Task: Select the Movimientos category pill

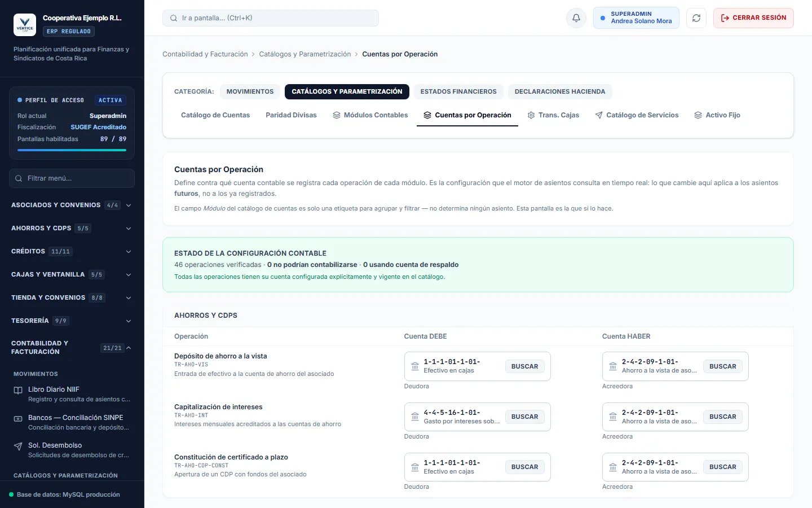Action: point(250,91)
